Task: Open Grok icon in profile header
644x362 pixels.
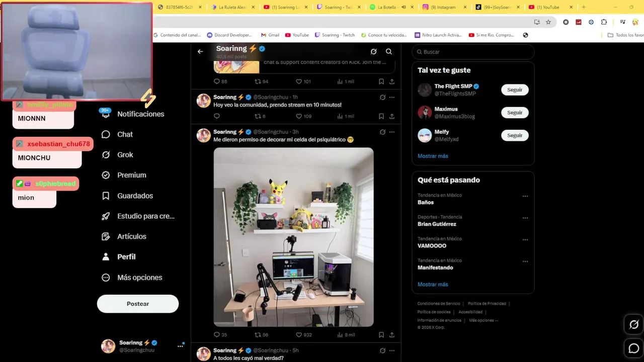Action: (373, 51)
